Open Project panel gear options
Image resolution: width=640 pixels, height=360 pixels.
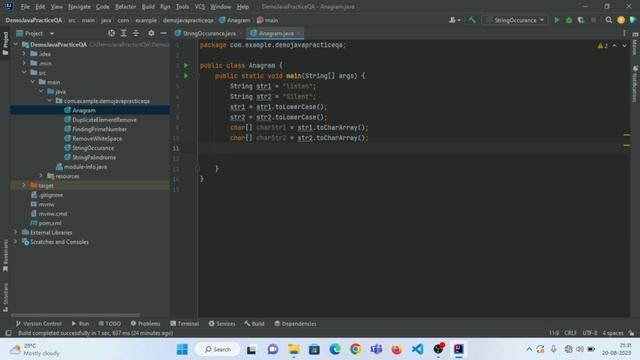151,33
